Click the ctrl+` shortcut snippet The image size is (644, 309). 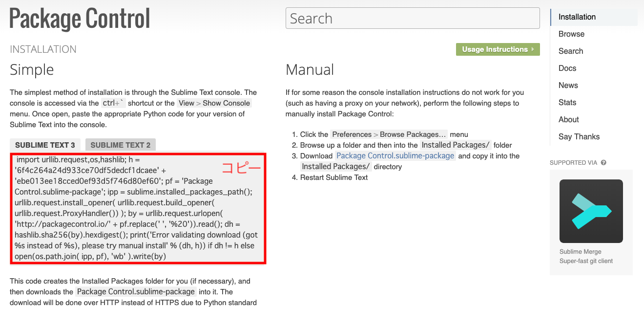[x=113, y=103]
